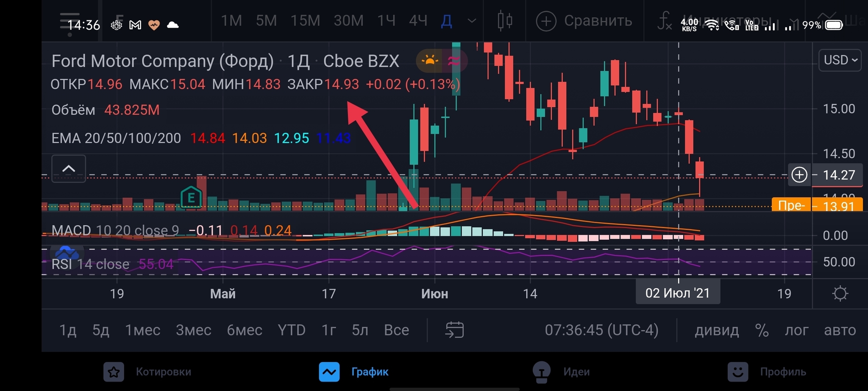Tap the pre-market session sun icon

429,61
